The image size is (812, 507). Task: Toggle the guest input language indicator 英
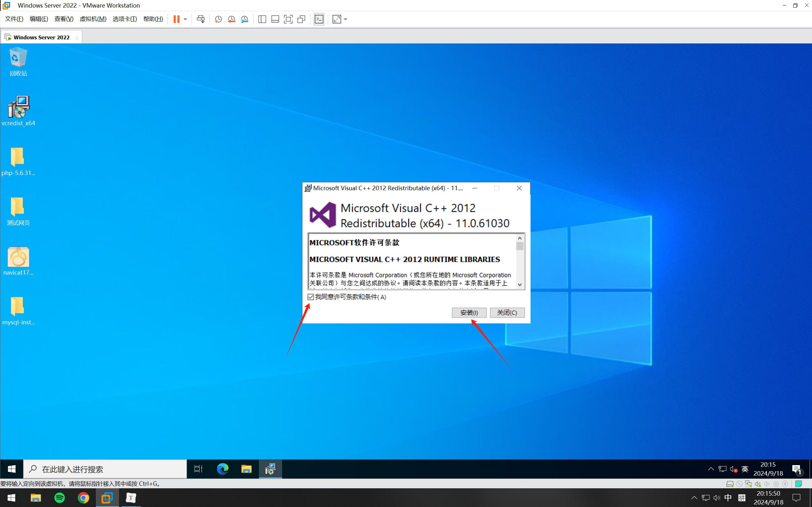click(745, 469)
